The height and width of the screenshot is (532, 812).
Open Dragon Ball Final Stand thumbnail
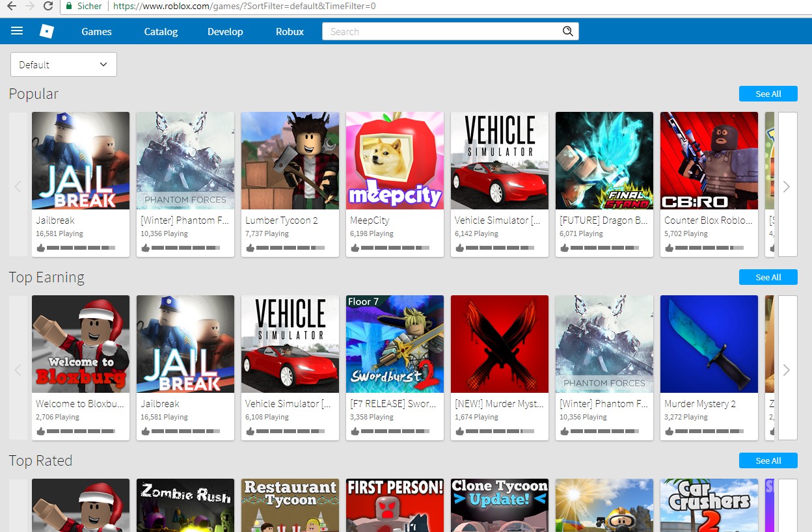click(x=604, y=161)
